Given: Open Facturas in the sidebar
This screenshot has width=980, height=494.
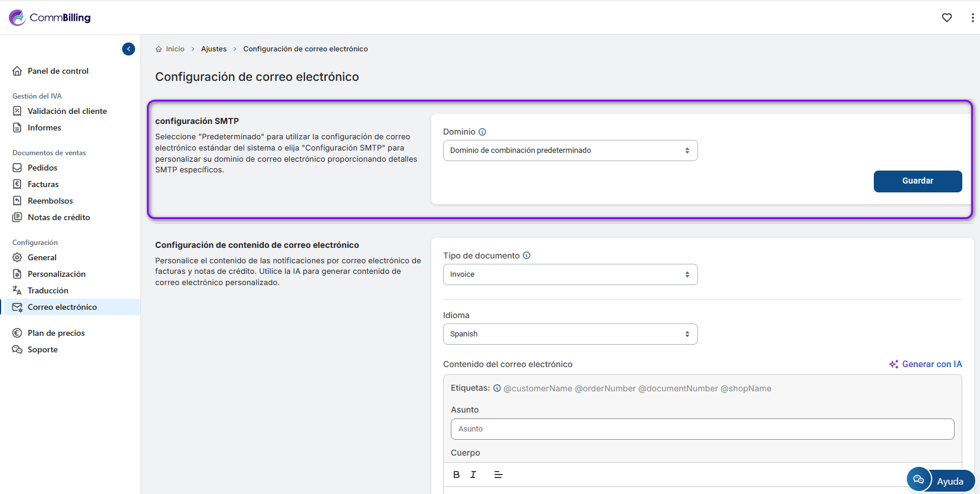Looking at the screenshot, I should coord(43,184).
